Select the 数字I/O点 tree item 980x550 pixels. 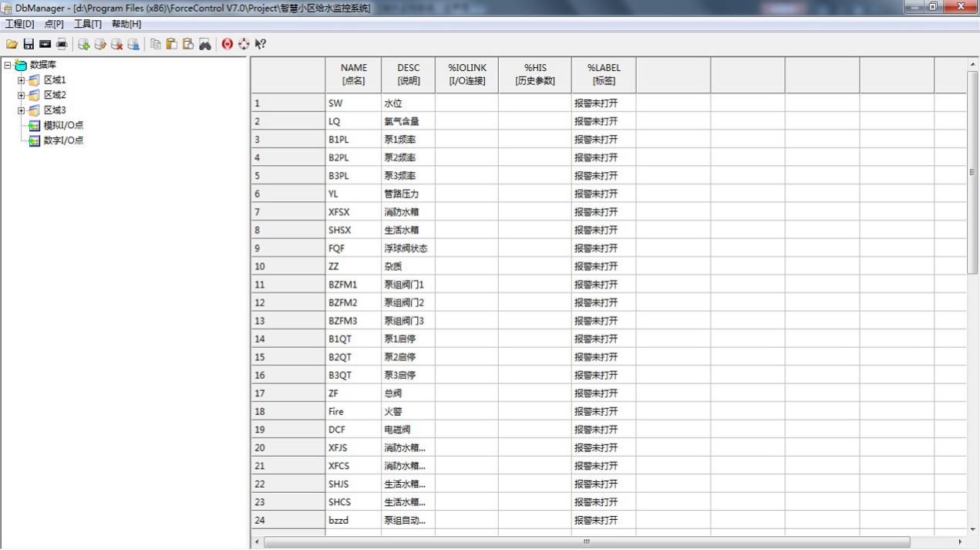[x=63, y=140]
